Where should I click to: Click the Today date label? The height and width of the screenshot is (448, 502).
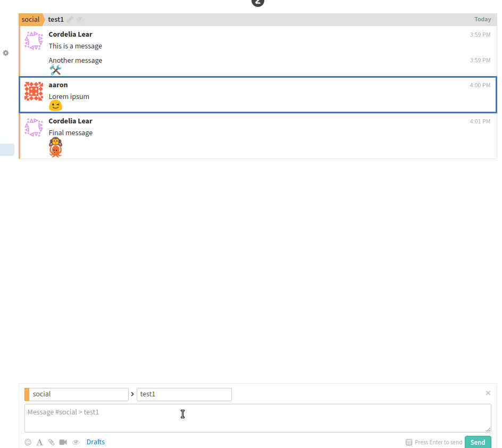(482, 19)
